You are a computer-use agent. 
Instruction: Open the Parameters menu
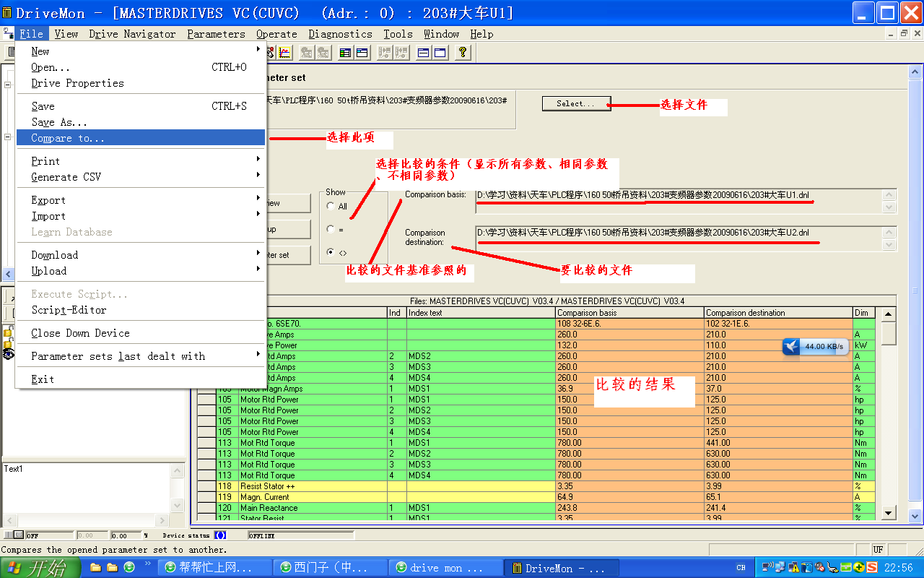pos(216,33)
